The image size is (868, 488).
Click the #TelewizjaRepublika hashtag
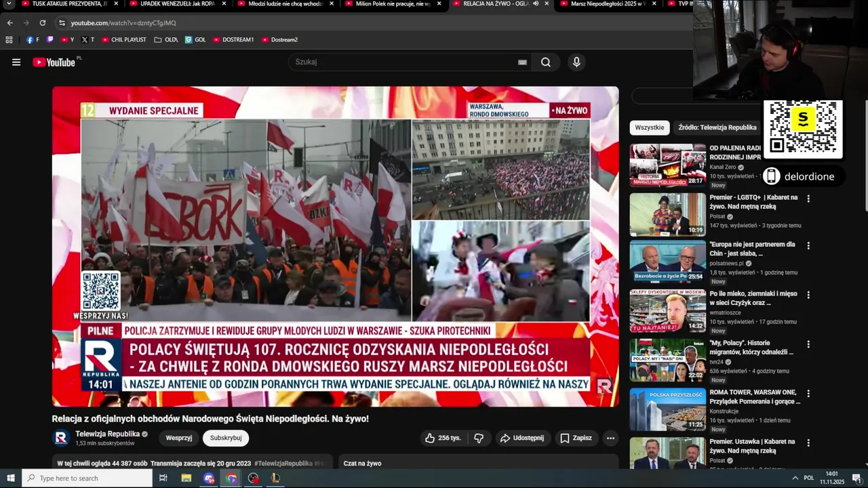283,464
